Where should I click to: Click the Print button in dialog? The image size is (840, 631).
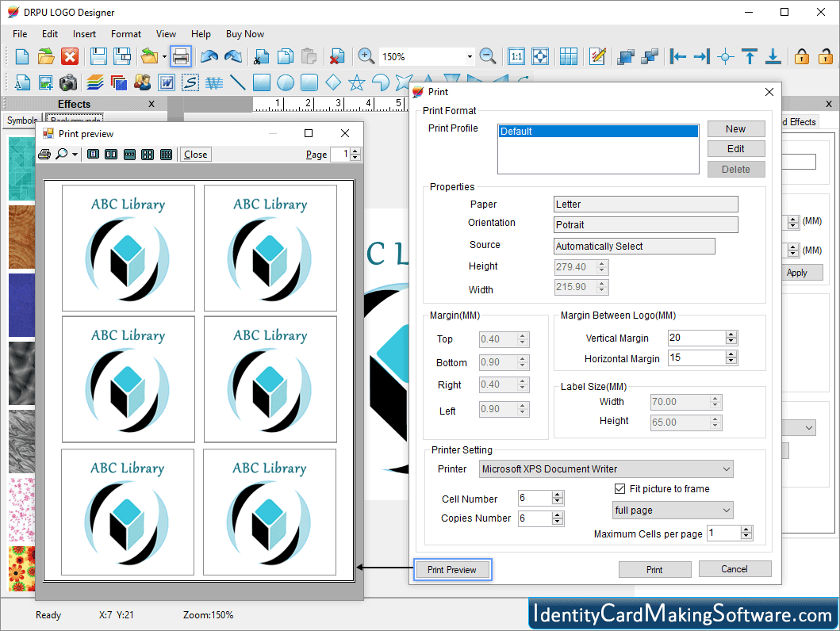pos(654,569)
